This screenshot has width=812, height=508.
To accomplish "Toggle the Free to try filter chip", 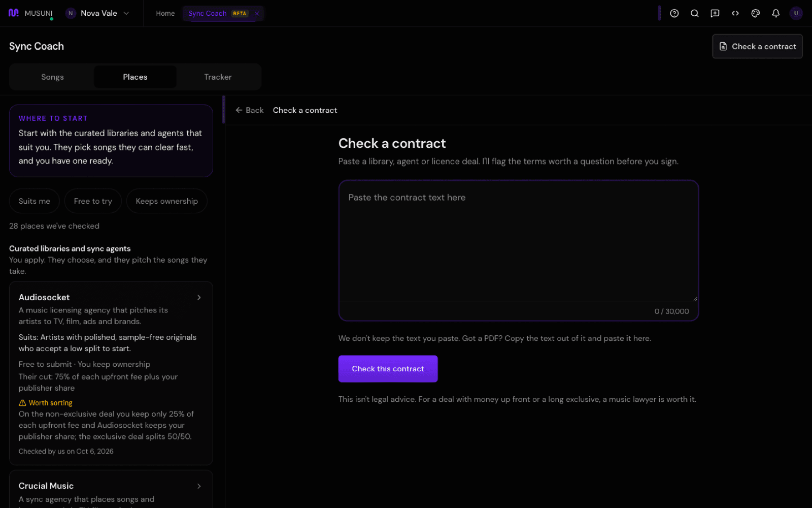I will [x=93, y=201].
